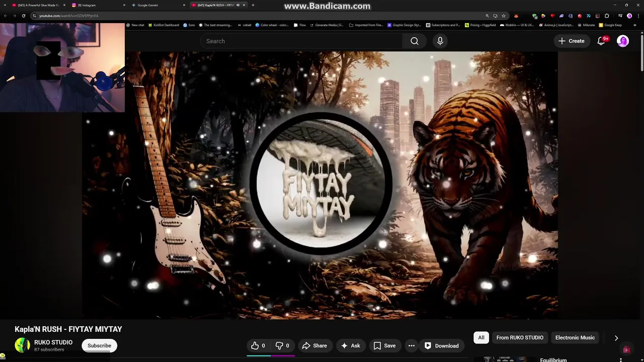Click the Create button
This screenshot has height=362, width=644.
point(571,41)
